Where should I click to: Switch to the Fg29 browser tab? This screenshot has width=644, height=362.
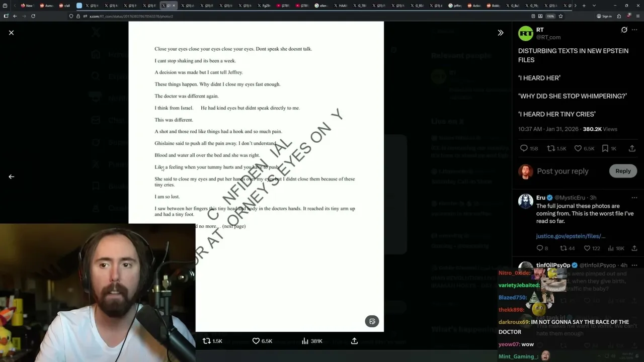(263, 6)
